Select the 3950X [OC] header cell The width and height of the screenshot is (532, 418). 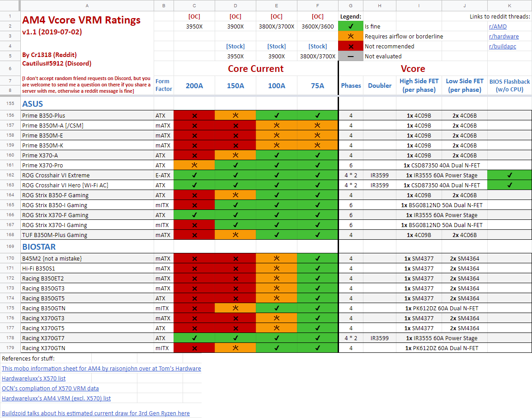(194, 27)
